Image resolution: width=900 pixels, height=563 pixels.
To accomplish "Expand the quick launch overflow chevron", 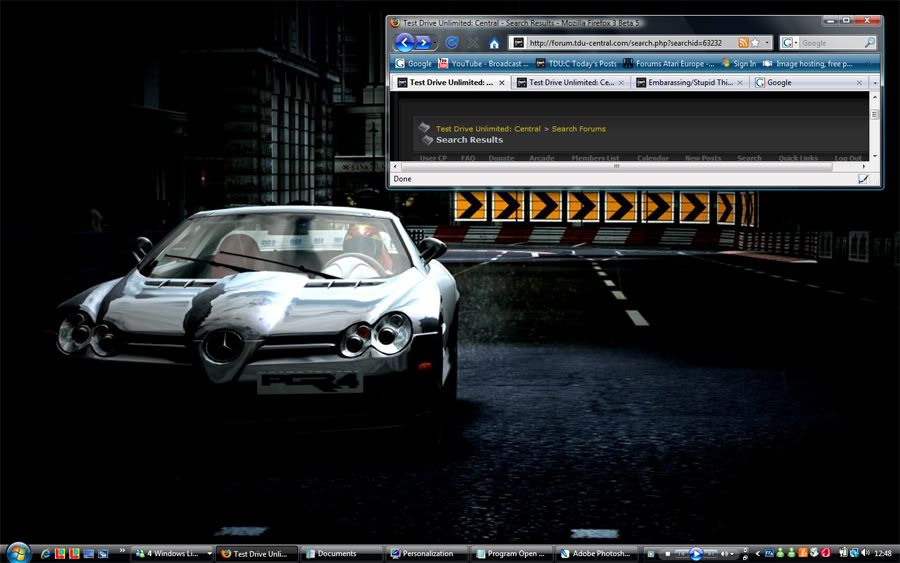I will 123,552.
